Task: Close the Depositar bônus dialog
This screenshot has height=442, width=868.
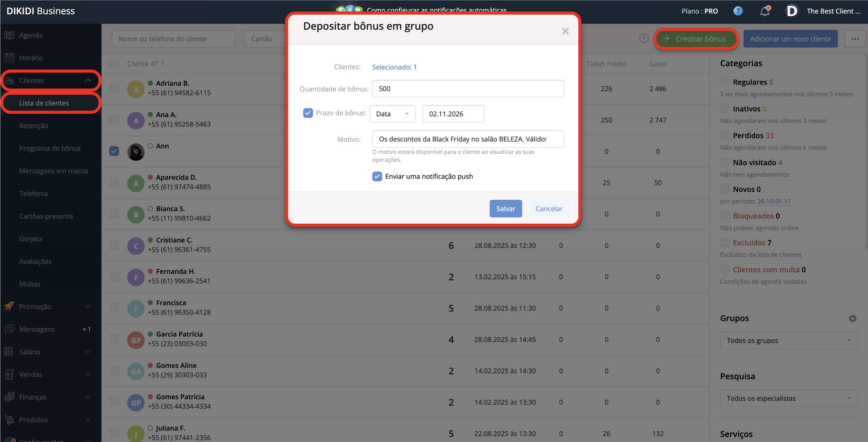Action: [565, 31]
